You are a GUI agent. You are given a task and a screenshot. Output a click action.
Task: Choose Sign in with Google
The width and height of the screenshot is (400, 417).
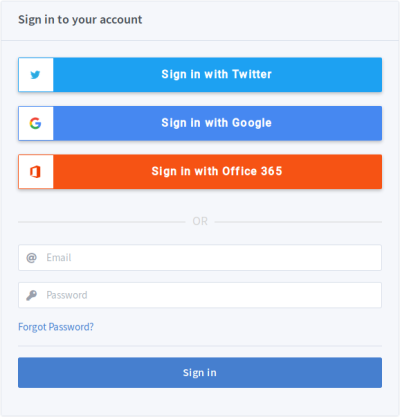(x=200, y=123)
